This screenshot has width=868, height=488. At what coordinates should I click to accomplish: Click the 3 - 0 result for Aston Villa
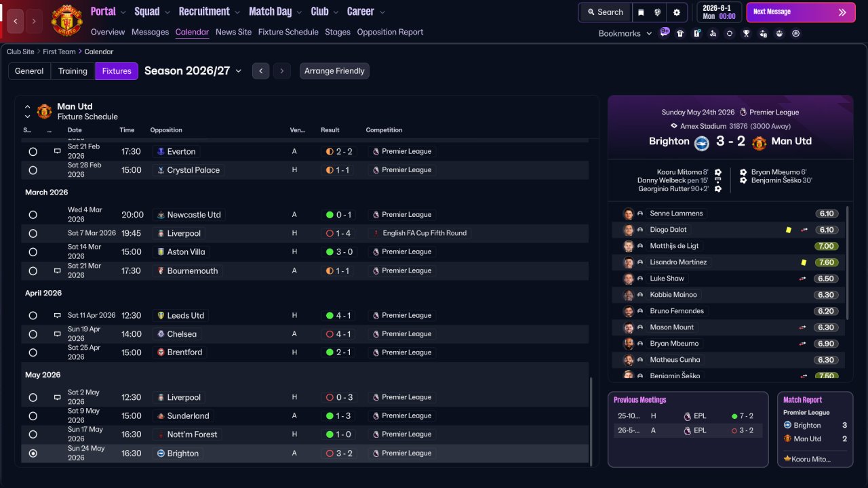click(339, 252)
